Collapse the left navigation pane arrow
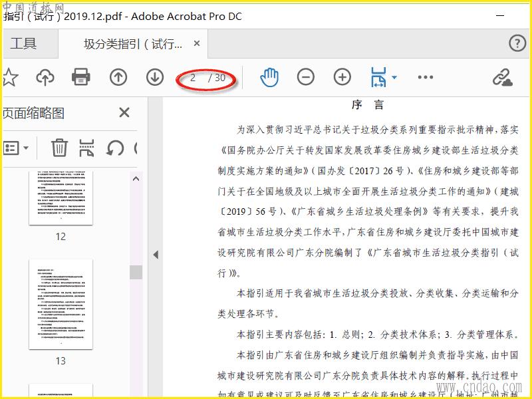532x399 pixels. (x=156, y=255)
